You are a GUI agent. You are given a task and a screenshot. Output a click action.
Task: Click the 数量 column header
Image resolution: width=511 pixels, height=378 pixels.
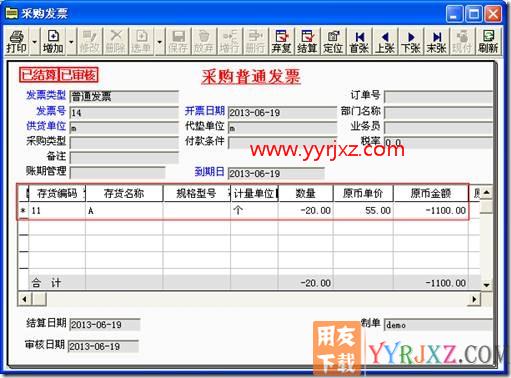tap(306, 193)
